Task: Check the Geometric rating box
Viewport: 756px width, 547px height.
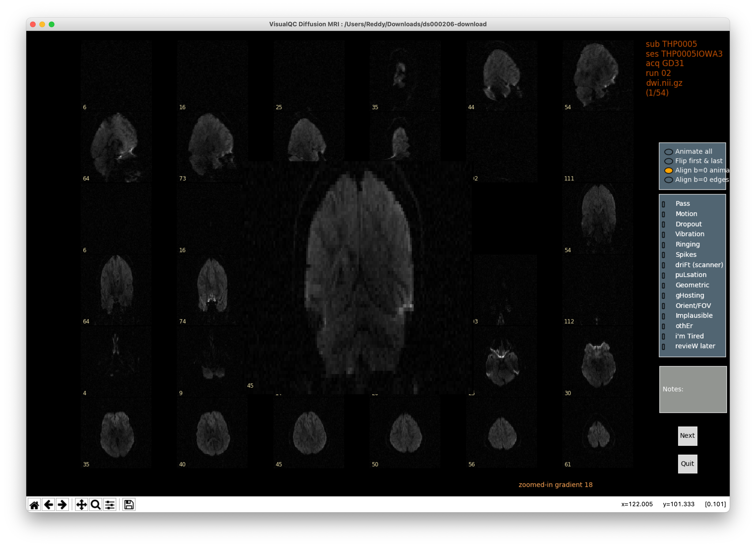Action: click(x=663, y=285)
